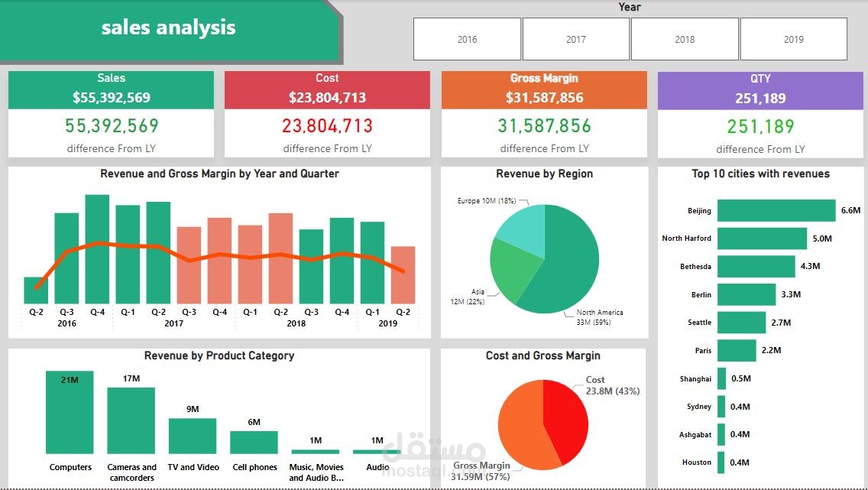The width and height of the screenshot is (868, 490).
Task: Click the sales analysis title banner
Action: (x=167, y=28)
